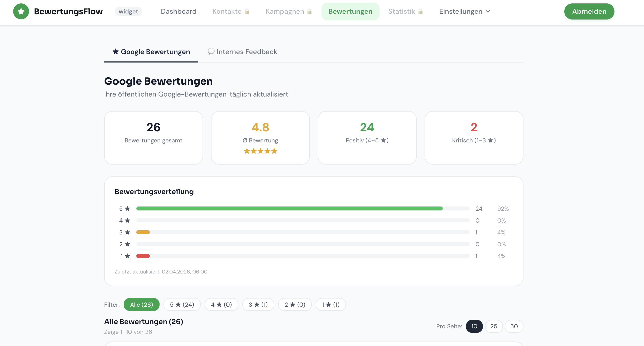Screen dimensions: 644x346
Task: Click the BewertungsFlow green star logo
Action: tap(21, 11)
